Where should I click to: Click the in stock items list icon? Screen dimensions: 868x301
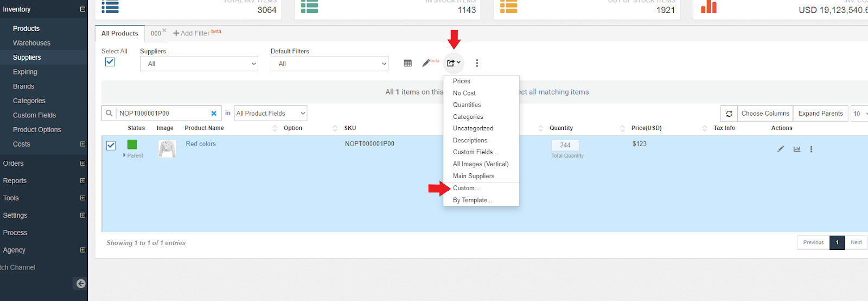click(x=309, y=7)
